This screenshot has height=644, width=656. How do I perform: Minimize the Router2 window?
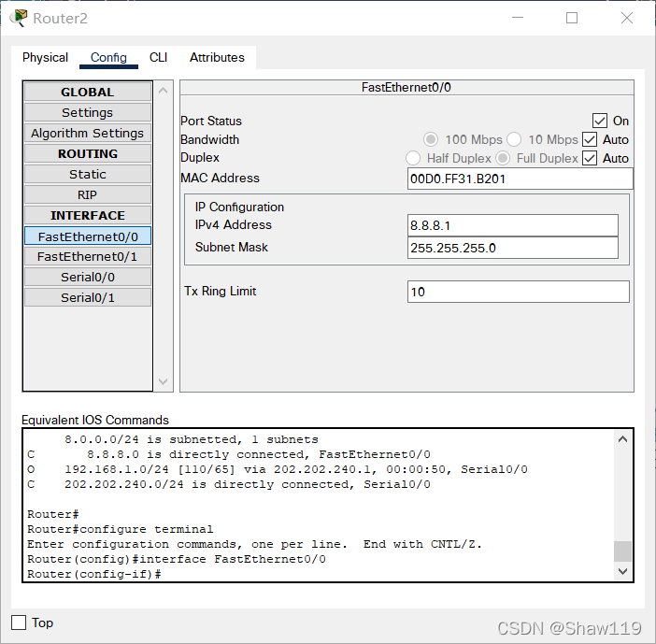518,18
